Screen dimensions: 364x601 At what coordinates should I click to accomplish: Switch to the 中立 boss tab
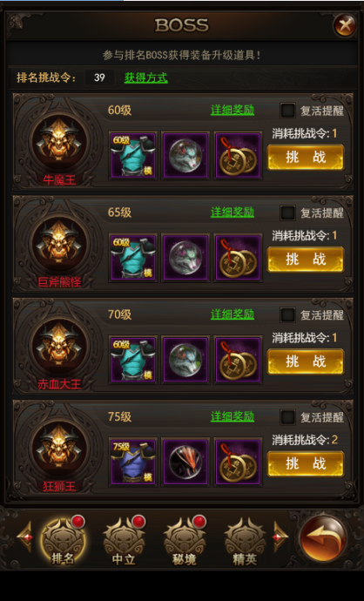[x=124, y=542]
